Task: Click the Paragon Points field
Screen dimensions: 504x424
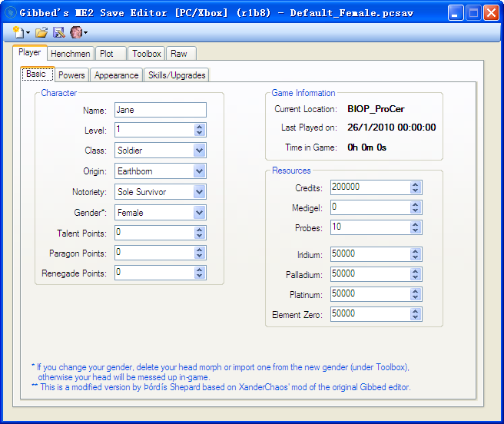Action: [x=154, y=253]
